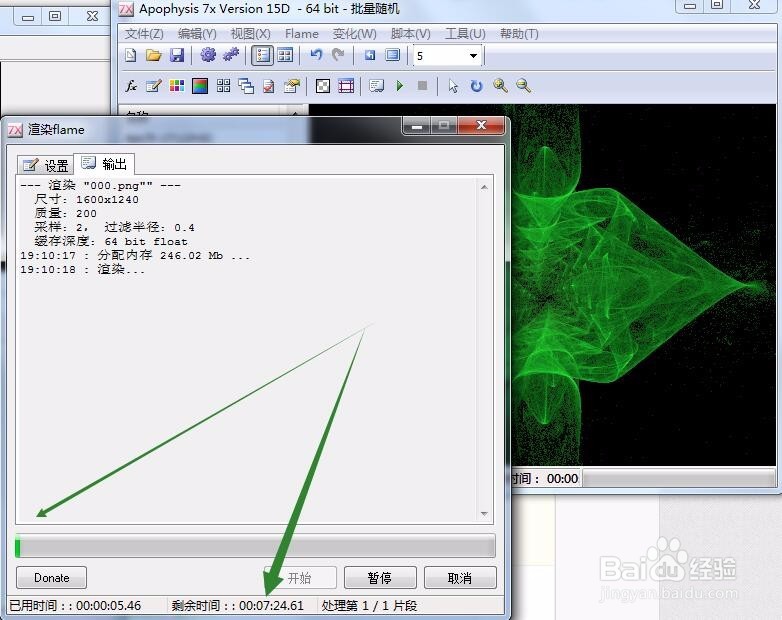This screenshot has width=782, height=620.
Task: Click the grayed redo arrow
Action: (x=338, y=55)
